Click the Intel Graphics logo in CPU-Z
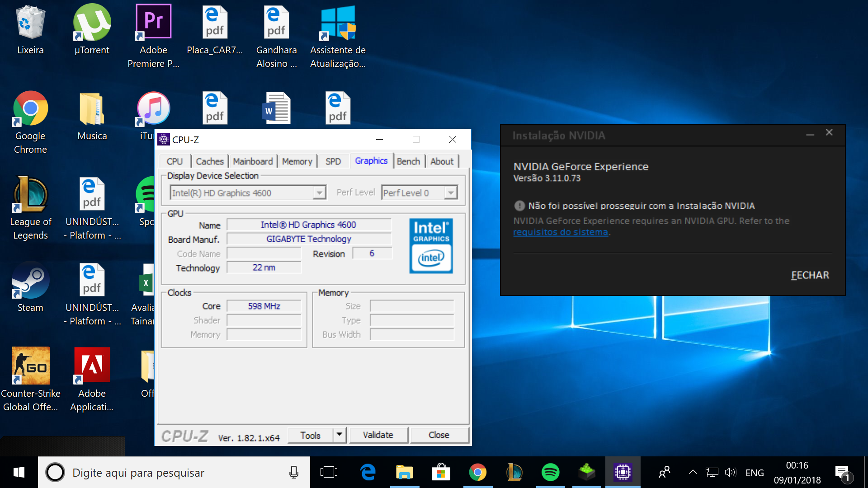This screenshot has width=868, height=488. [431, 246]
